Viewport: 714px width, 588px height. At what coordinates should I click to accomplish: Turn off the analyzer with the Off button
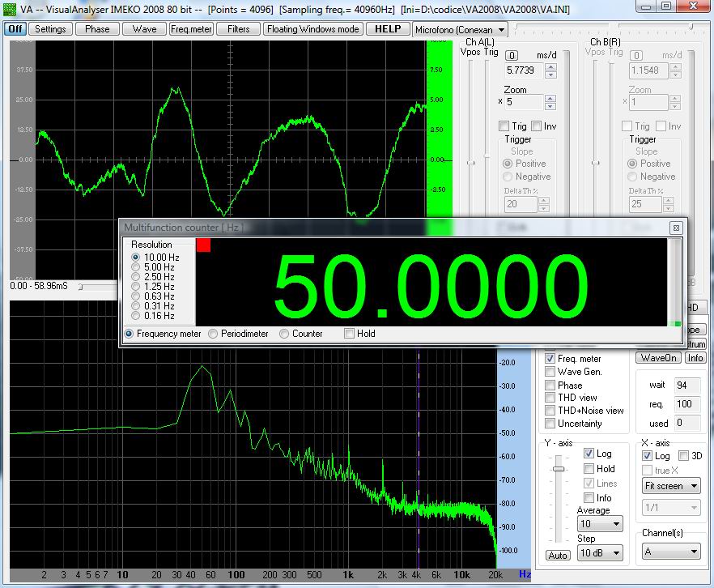tap(15, 28)
